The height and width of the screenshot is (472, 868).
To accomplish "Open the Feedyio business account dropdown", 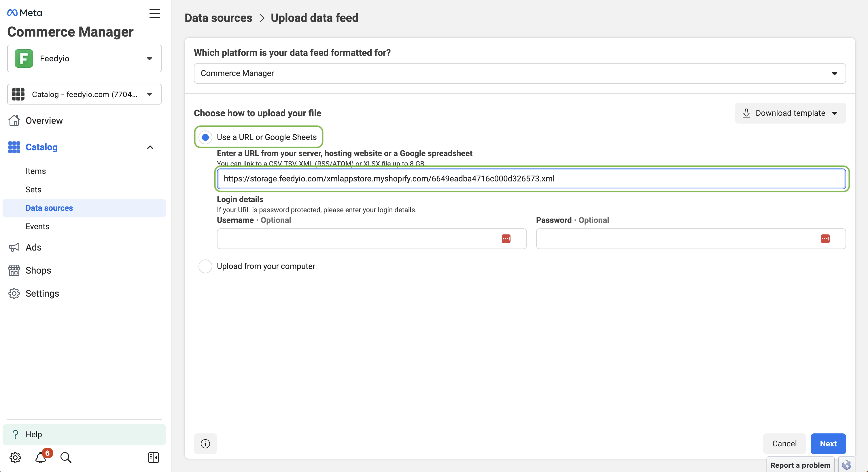I will pyautogui.click(x=84, y=58).
